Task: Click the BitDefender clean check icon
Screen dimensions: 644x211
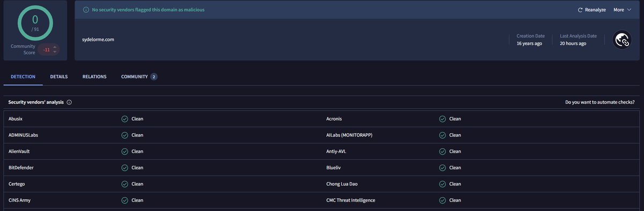Action: coord(125,168)
